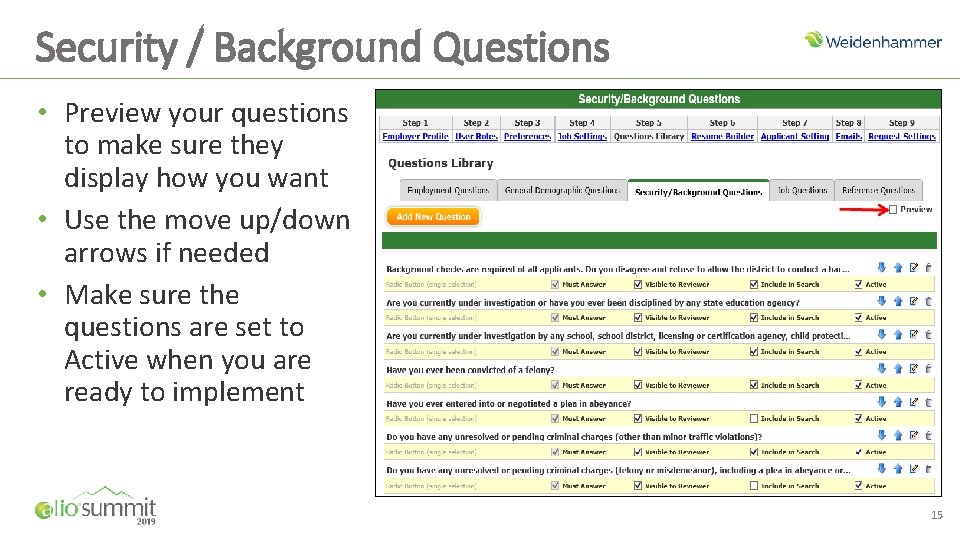The height and width of the screenshot is (540, 960).
Task: Move down the 'Background checks are required' question
Action: pos(882,268)
